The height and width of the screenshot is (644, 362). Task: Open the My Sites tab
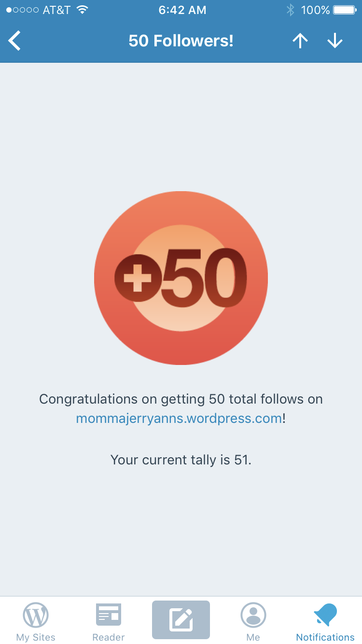36,622
